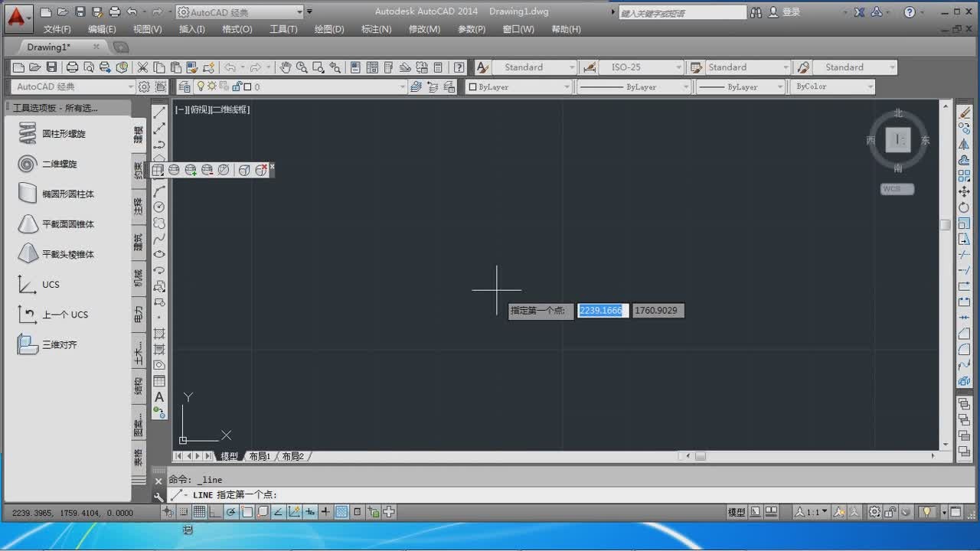This screenshot has width=980, height=551.
Task: Select the Construction Line tool
Action: (x=159, y=129)
